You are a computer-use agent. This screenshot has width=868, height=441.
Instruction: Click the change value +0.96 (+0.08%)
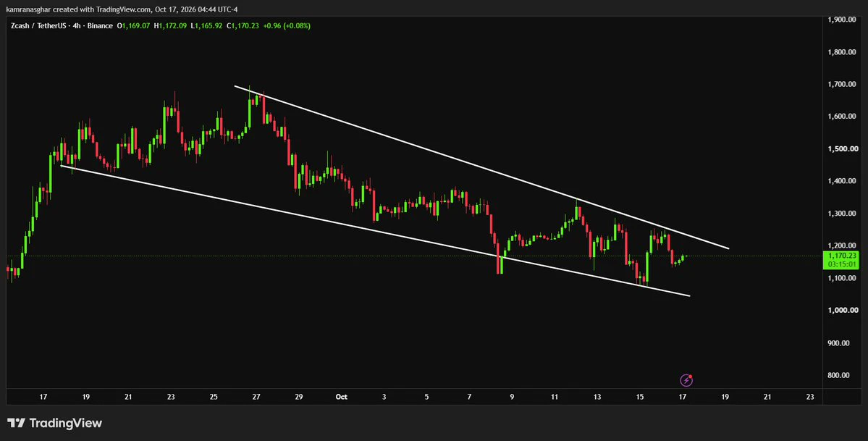(x=287, y=25)
